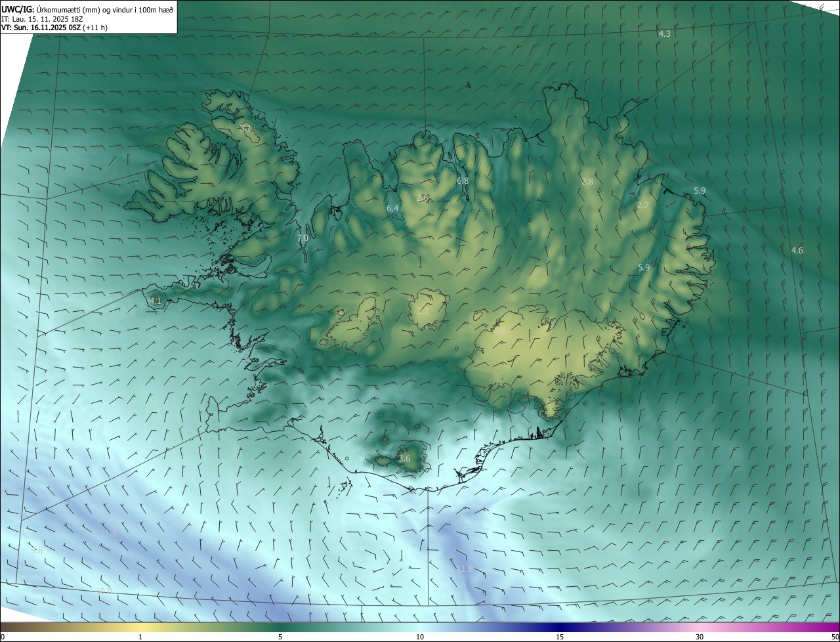Click the 4.3 precipitation value label
Viewport: 840px width, 642px height.
click(x=664, y=33)
